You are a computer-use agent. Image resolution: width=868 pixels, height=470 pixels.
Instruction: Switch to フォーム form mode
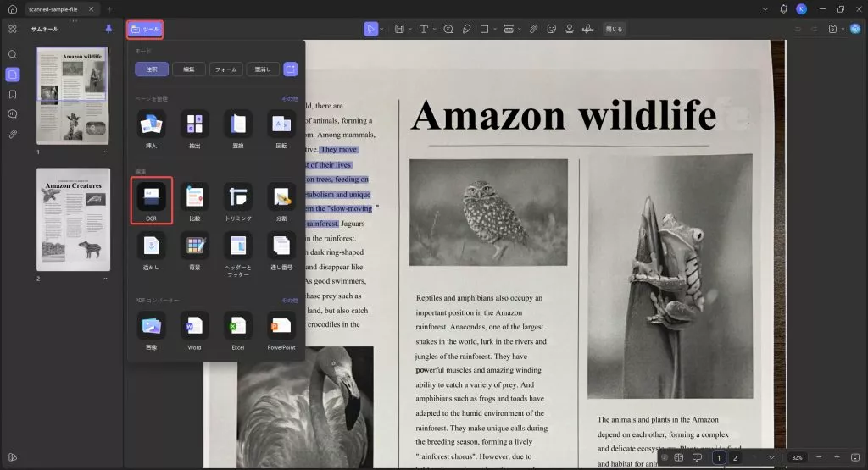(225, 69)
